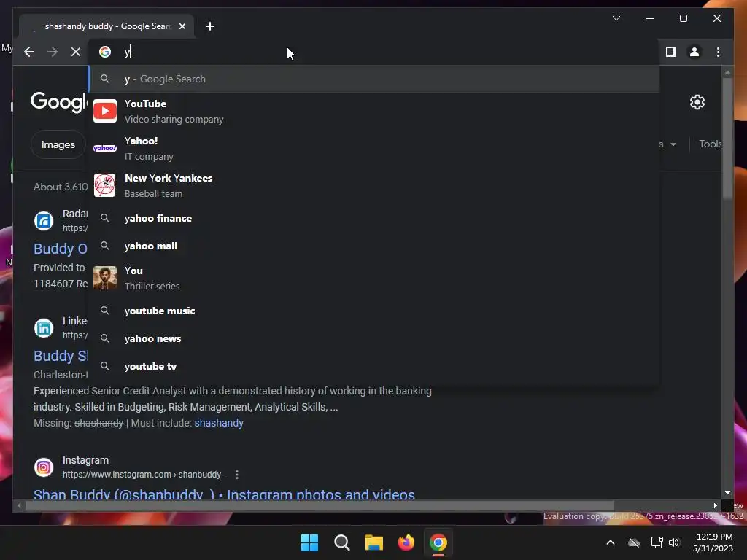
Task: Close the shashandy buddy tab
Action: click(182, 26)
